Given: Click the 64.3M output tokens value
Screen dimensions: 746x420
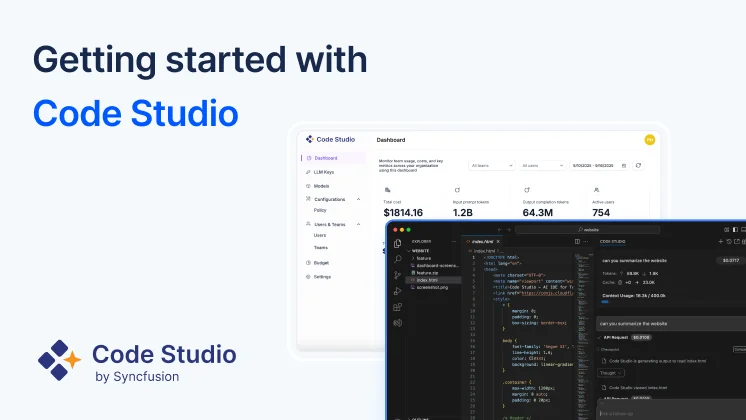Looking at the screenshot, I should [x=538, y=213].
